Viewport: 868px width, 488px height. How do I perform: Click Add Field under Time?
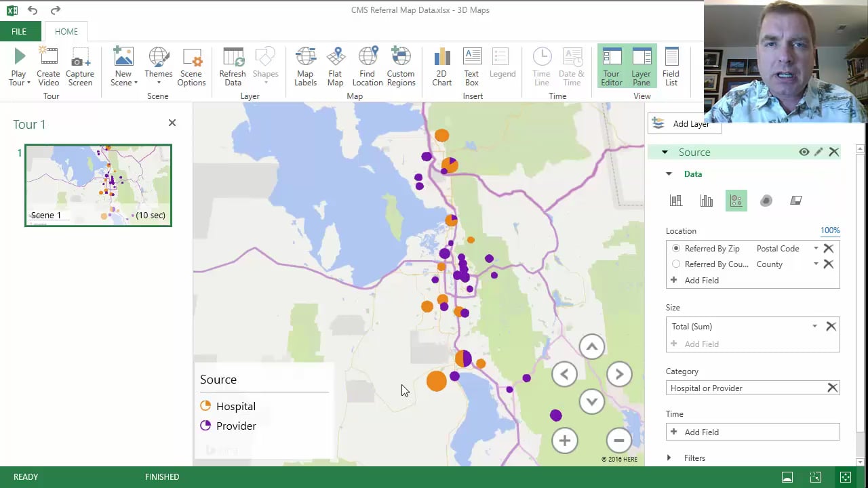(x=701, y=432)
